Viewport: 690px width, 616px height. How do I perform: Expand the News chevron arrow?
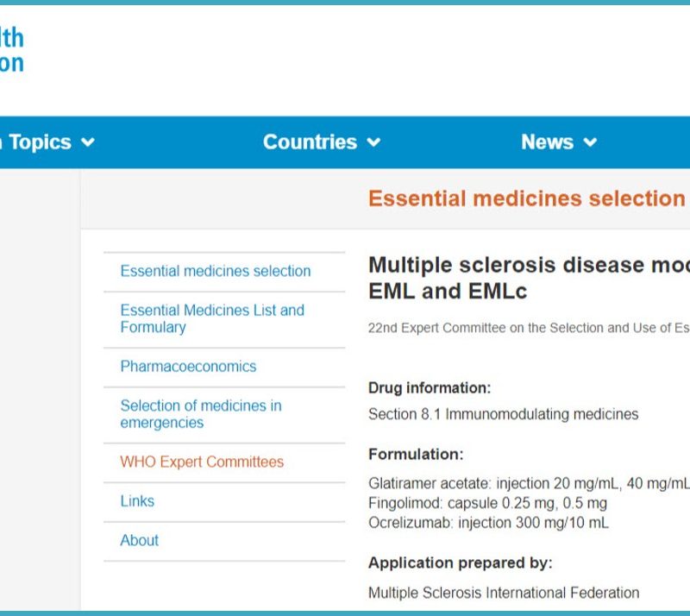click(x=590, y=143)
